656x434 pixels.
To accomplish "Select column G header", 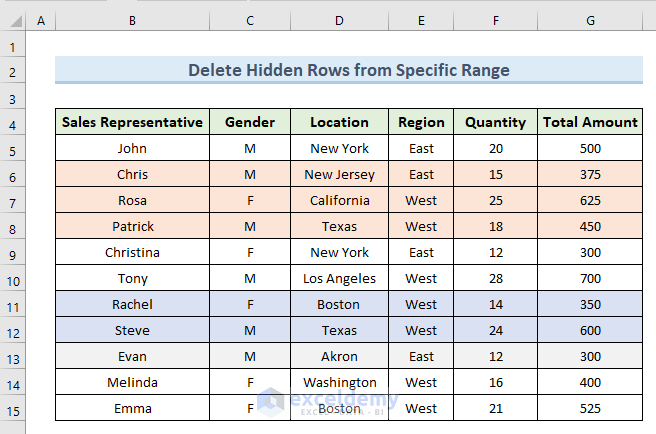I will [590, 21].
